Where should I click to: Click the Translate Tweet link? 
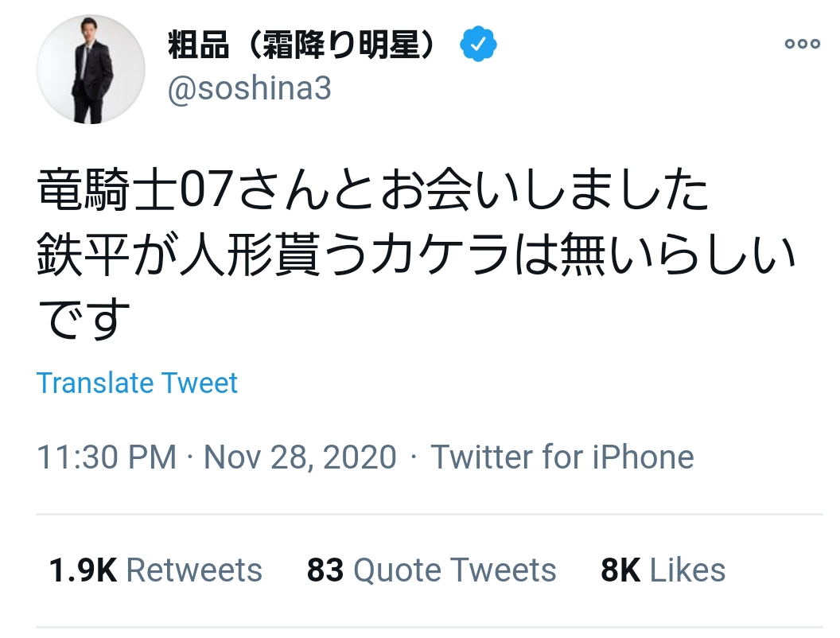(137, 383)
